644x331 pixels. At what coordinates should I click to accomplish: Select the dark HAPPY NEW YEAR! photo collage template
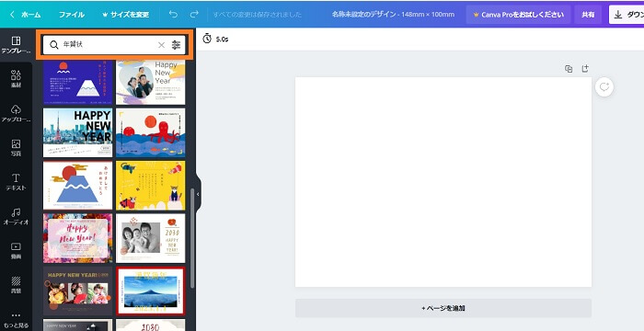(77, 291)
